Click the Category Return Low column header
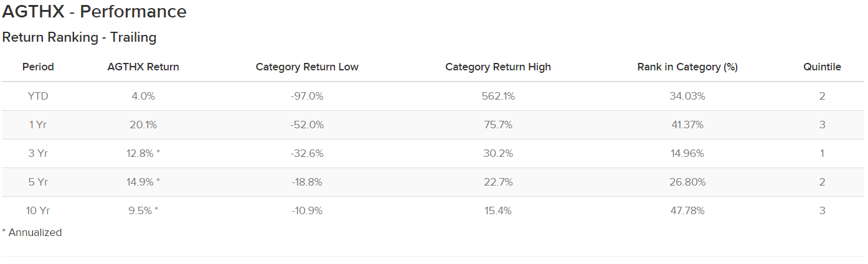Viewport: 868px width, 264px height. pyautogui.click(x=307, y=67)
